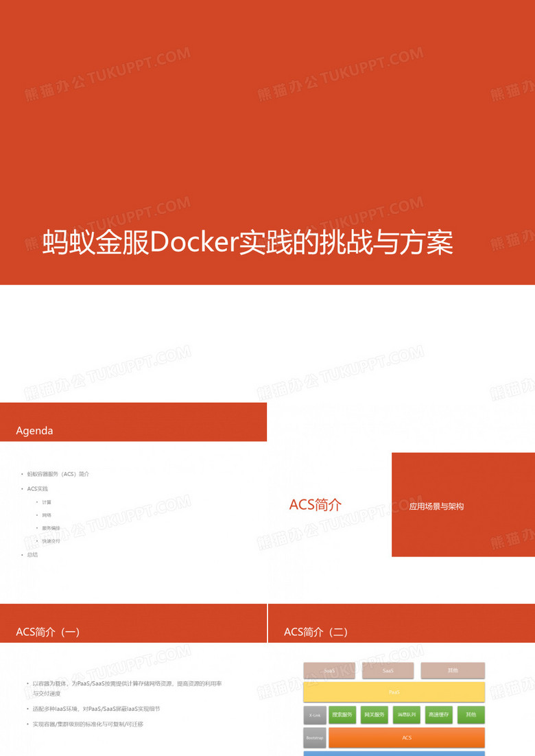Image resolution: width=535 pixels, height=756 pixels.
Task: Click the green 网关服务 block
Action: pos(374,715)
